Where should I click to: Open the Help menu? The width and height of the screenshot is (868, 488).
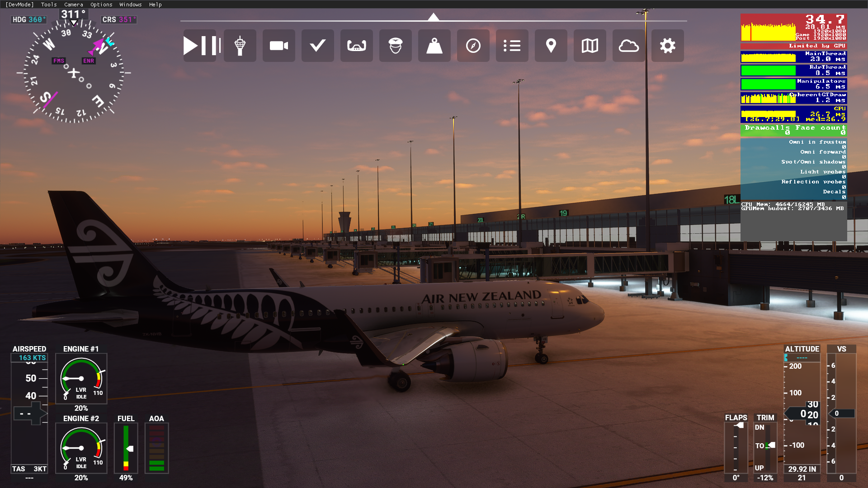(156, 5)
